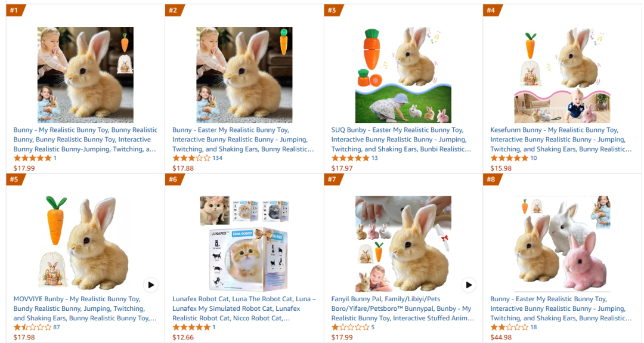The image size is (644, 343).
Task: Play the video on Fanyil Bunny Pal listing
Action: coord(469,285)
